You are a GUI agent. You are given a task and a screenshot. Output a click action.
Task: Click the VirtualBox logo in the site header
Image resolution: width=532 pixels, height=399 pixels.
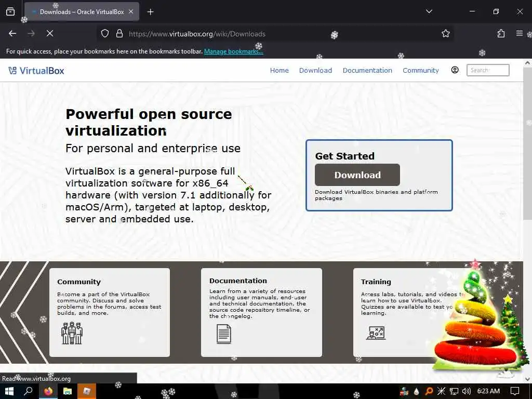click(x=36, y=71)
